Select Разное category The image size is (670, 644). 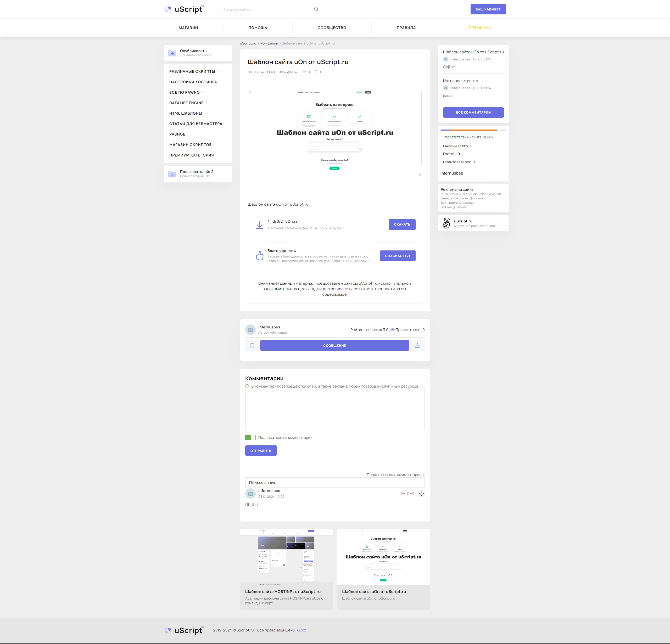pos(177,134)
